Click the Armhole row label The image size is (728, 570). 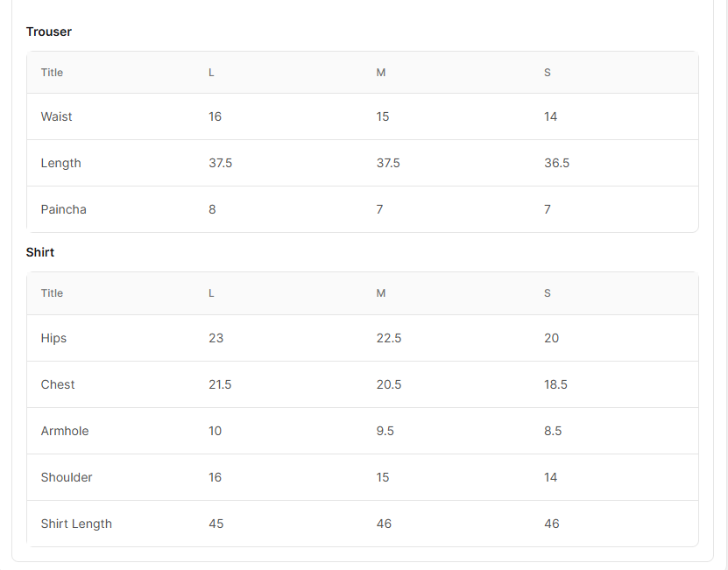(65, 431)
